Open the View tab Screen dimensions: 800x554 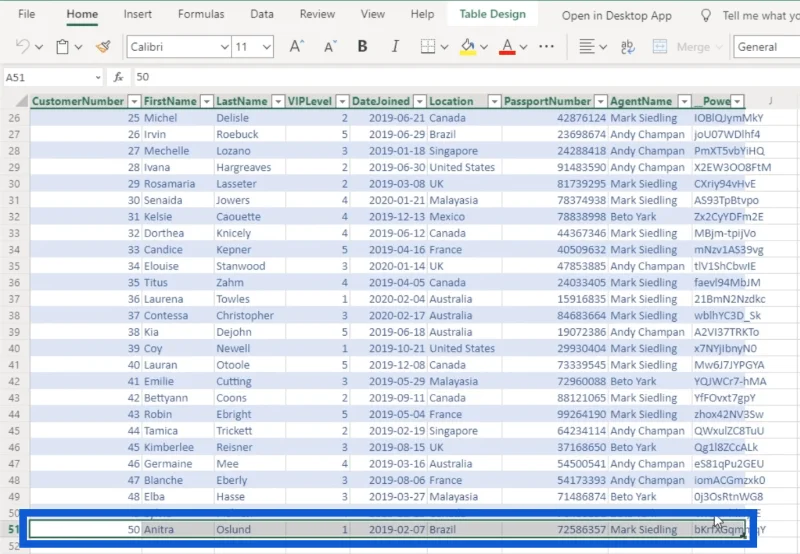pyautogui.click(x=372, y=14)
